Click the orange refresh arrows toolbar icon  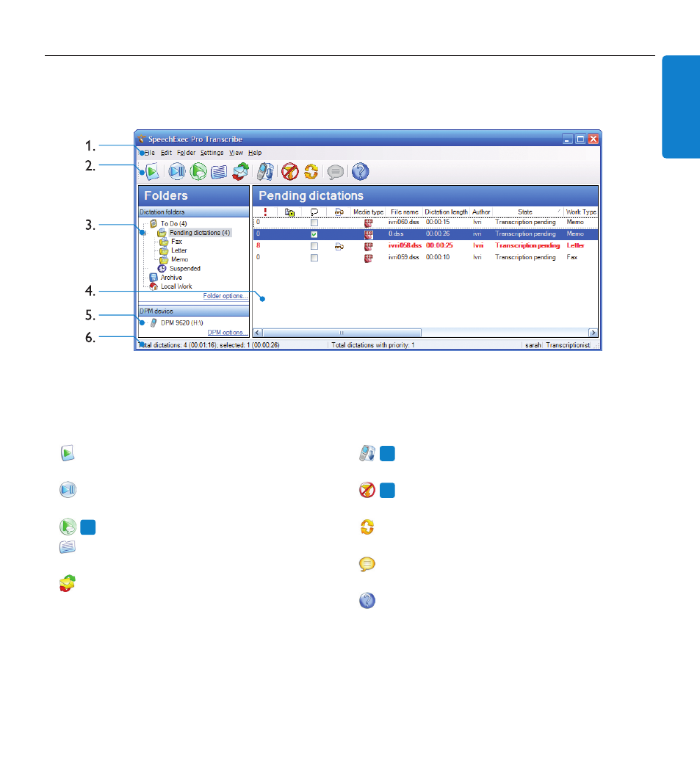point(311,172)
